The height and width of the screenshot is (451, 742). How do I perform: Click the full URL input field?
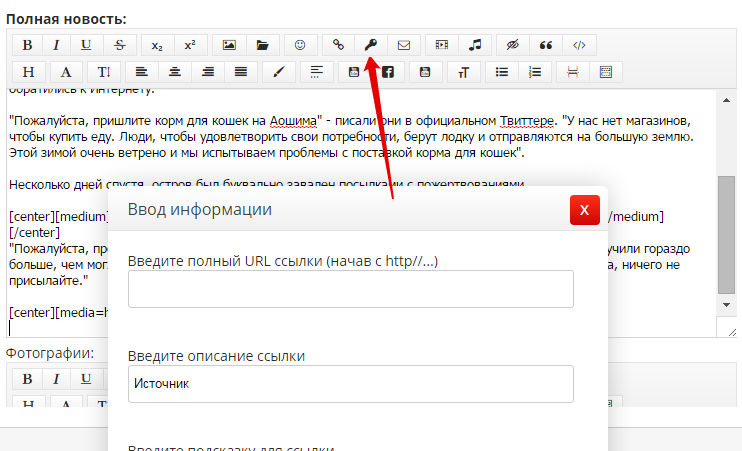tap(350, 289)
